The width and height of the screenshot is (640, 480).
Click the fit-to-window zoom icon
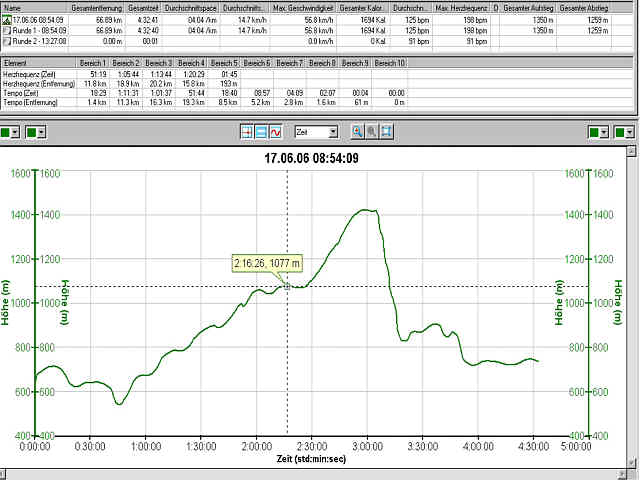386,132
